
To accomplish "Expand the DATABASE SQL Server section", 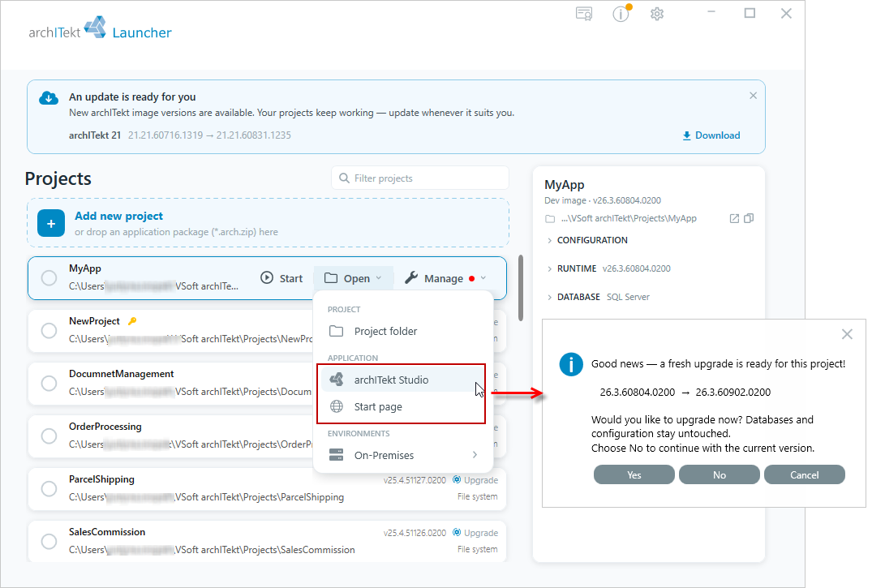I will pos(599,297).
